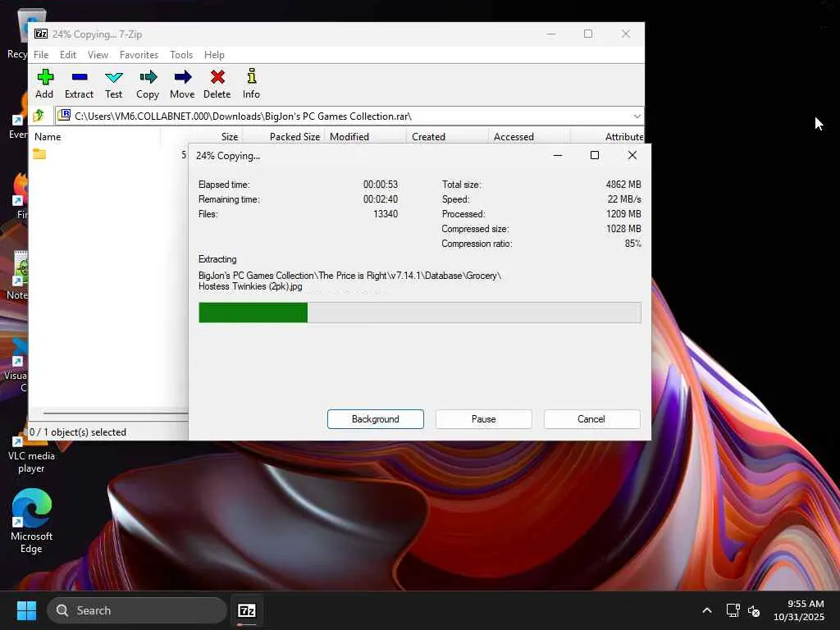Cancel the copying operation
Image resolution: width=840 pixels, height=630 pixels.
[591, 419]
